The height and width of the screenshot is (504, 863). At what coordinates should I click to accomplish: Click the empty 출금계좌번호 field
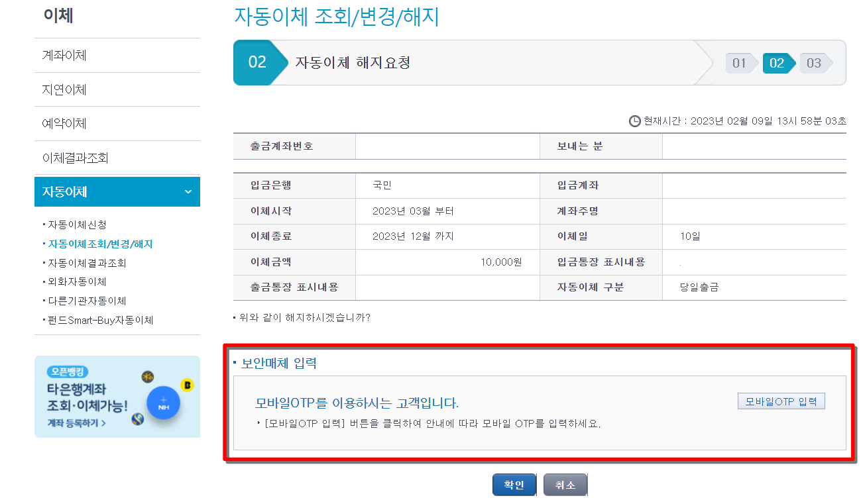point(447,146)
